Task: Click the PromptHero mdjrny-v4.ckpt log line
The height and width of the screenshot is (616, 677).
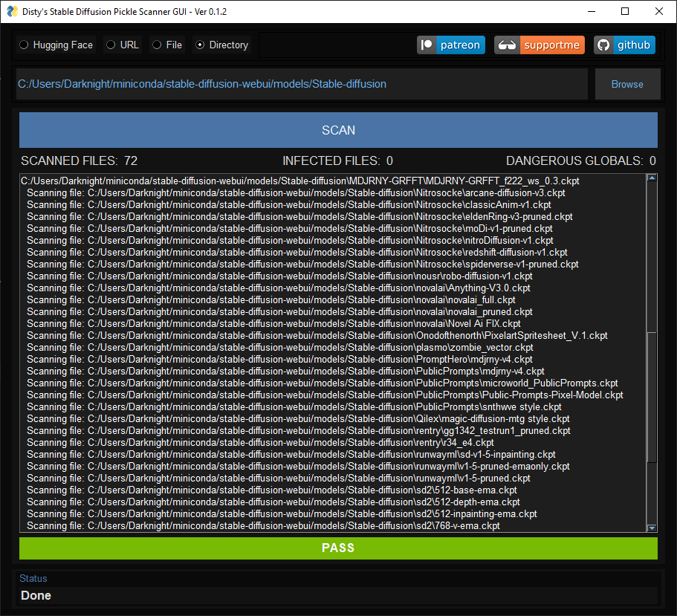Action: point(279,359)
